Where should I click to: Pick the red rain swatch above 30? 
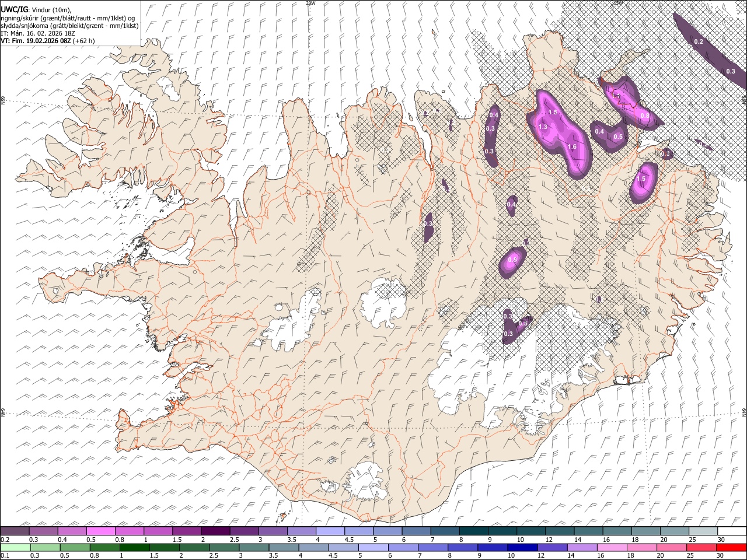click(x=731, y=547)
